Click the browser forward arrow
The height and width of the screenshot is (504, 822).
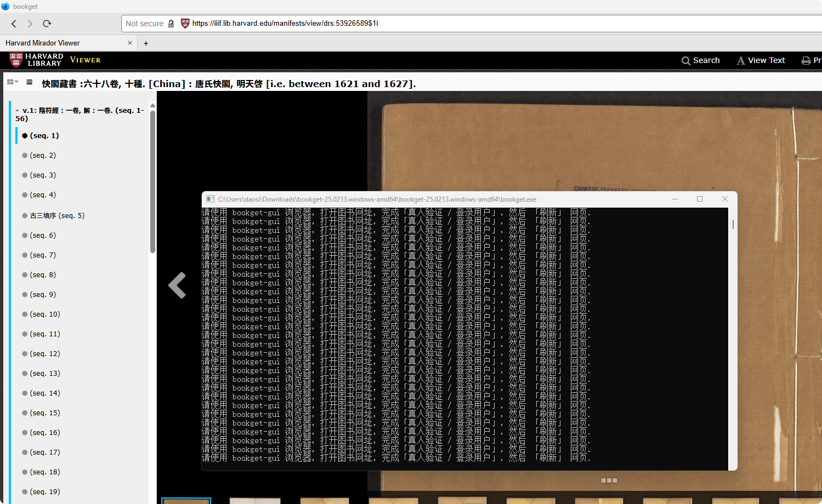[x=30, y=24]
